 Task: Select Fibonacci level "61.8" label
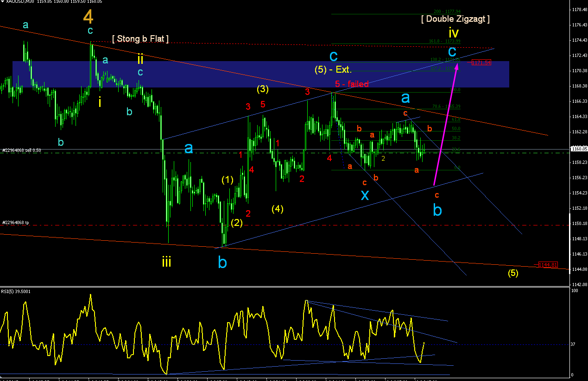coord(456,119)
